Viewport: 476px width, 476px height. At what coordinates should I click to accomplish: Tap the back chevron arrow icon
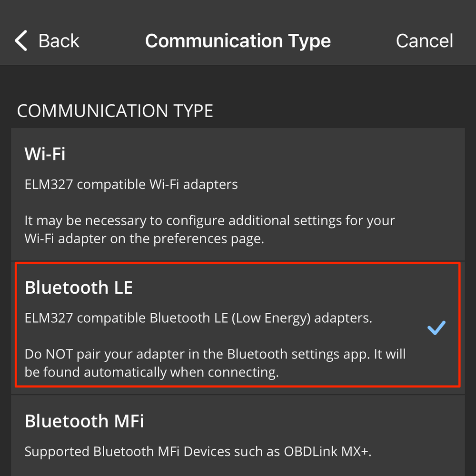(21, 41)
